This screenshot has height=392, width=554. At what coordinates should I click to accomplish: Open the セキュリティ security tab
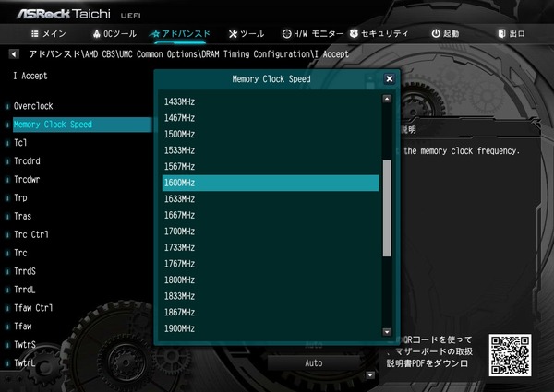379,34
